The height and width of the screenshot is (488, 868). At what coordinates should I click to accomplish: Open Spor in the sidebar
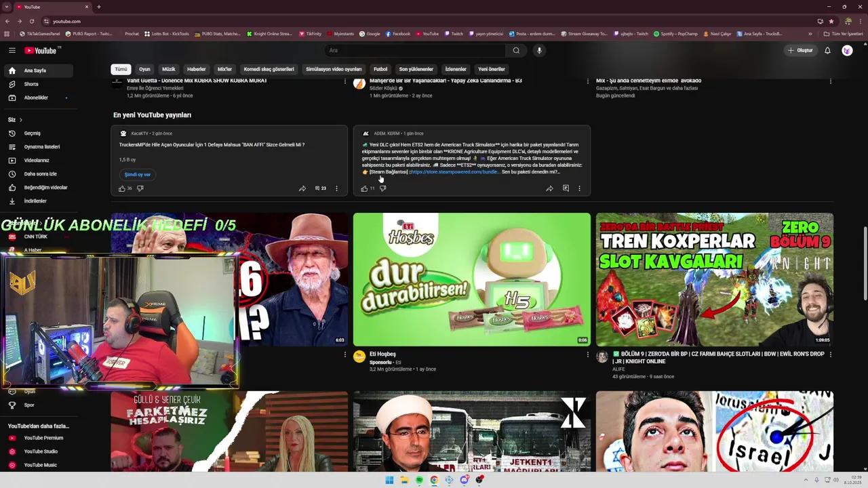pyautogui.click(x=38, y=405)
